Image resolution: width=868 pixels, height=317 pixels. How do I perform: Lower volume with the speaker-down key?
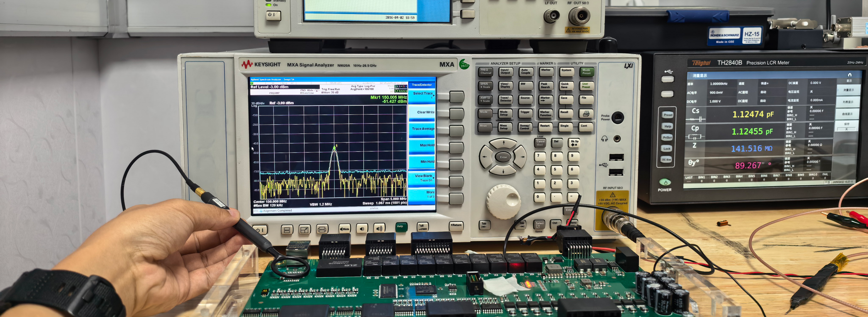362,228
